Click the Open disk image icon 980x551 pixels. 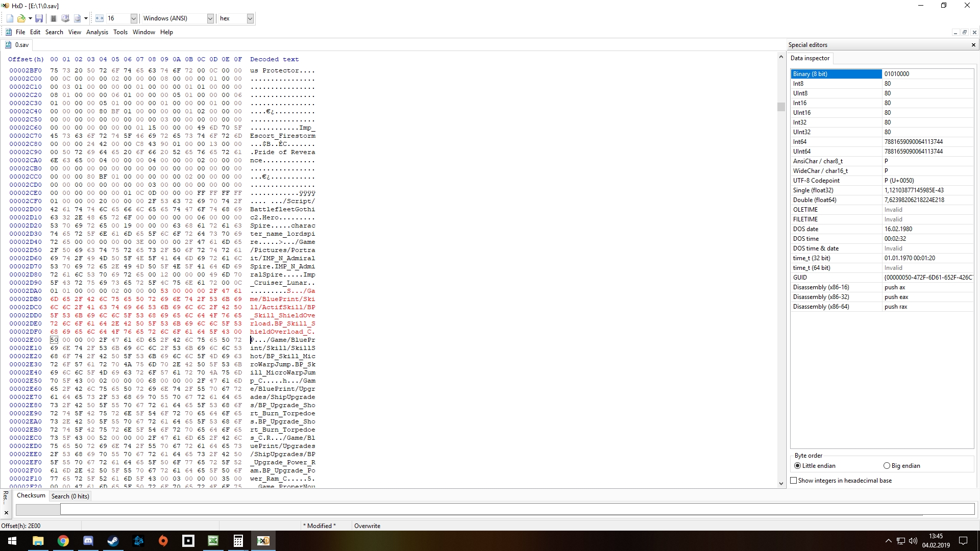(x=78, y=18)
